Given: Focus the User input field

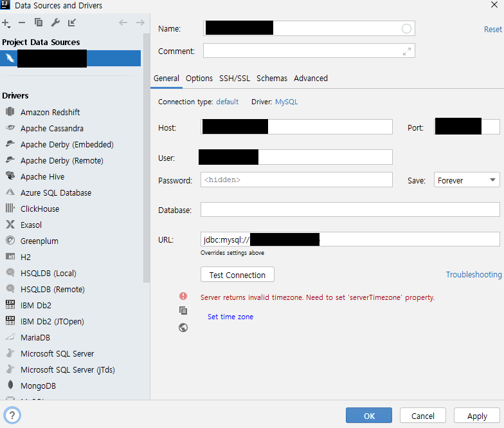Looking at the screenshot, I should [296, 157].
